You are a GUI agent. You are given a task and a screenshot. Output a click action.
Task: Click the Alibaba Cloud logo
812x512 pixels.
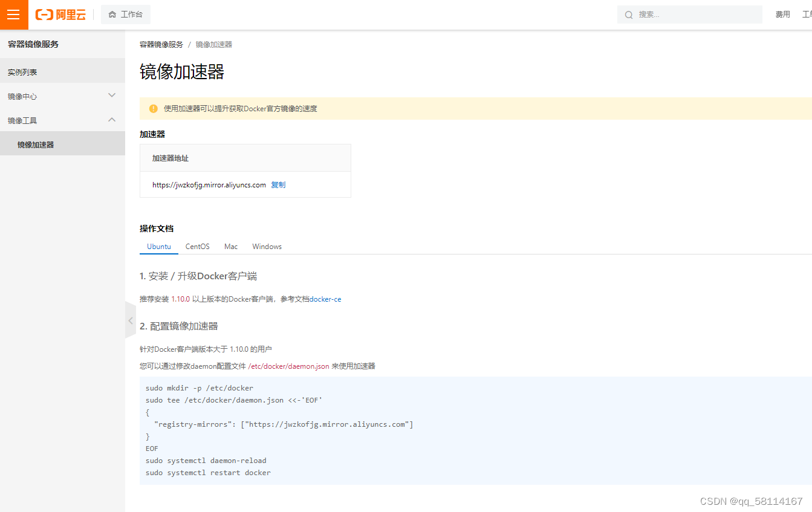(x=60, y=15)
